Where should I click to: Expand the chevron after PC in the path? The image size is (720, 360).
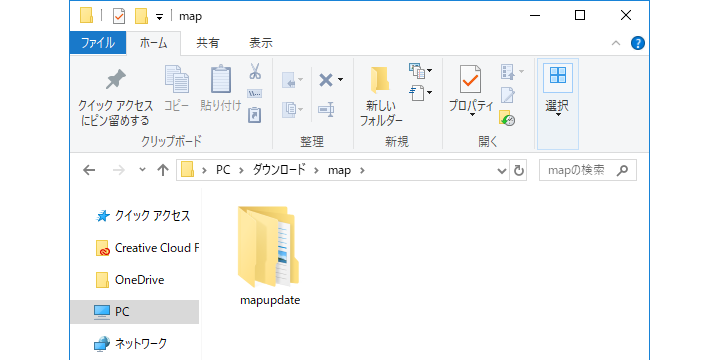point(241,171)
